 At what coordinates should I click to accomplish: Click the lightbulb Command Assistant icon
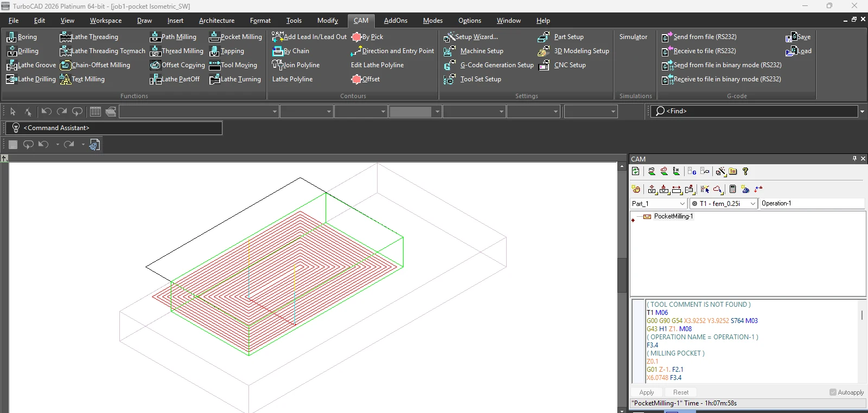pos(16,128)
